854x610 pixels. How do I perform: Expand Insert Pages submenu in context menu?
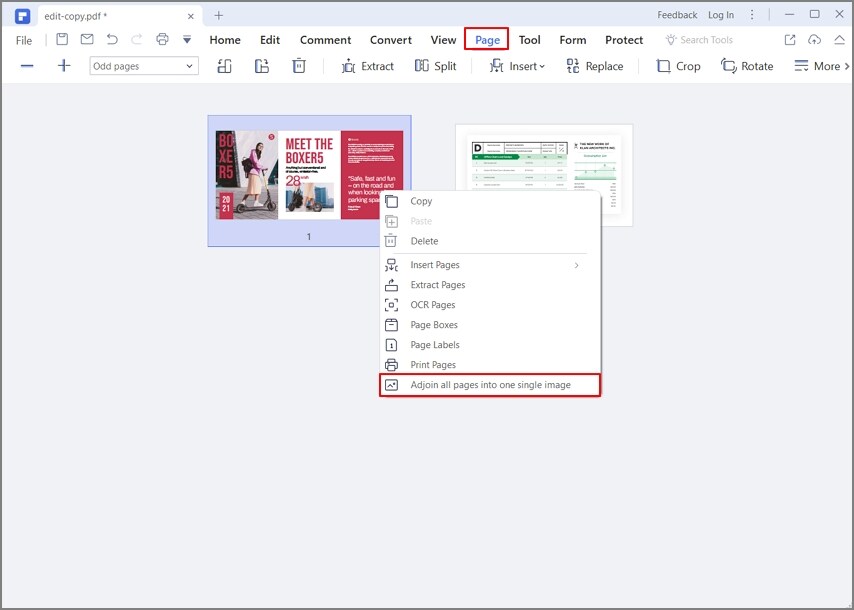575,265
